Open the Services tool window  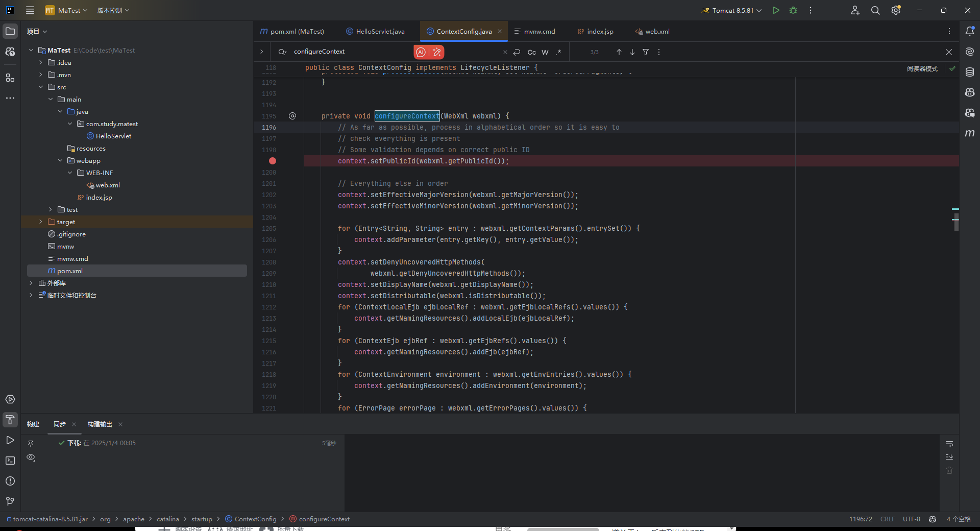(10, 399)
